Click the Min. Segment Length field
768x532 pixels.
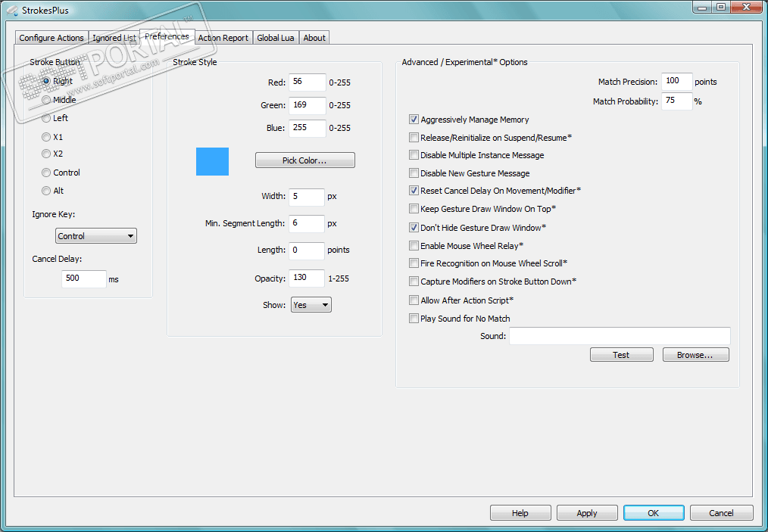click(307, 224)
